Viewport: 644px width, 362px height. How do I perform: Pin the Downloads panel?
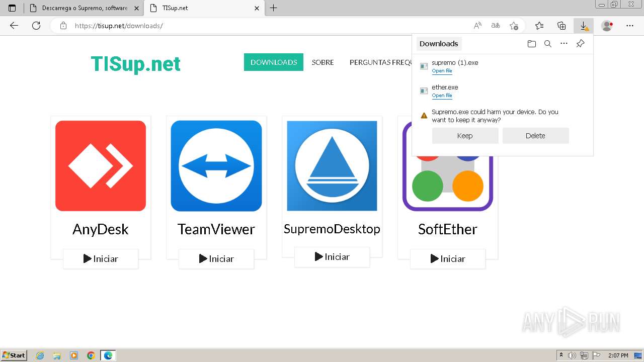coord(580,44)
